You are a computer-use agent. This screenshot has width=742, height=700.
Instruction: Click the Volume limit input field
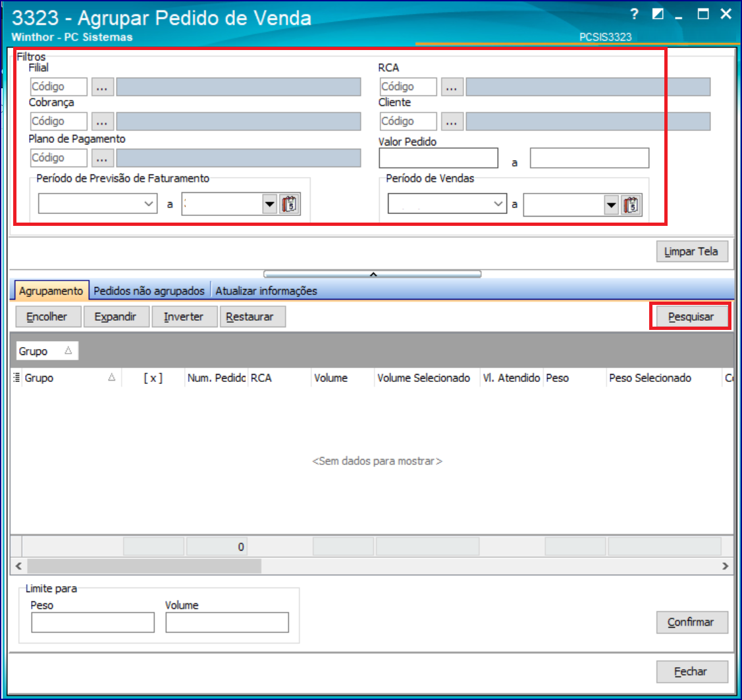227,622
